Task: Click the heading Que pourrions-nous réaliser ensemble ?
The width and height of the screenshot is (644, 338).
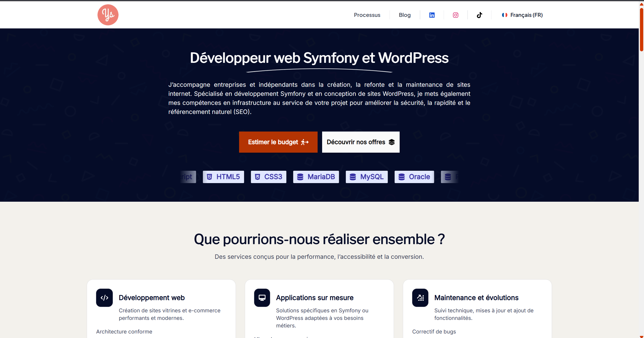Action: point(319,239)
